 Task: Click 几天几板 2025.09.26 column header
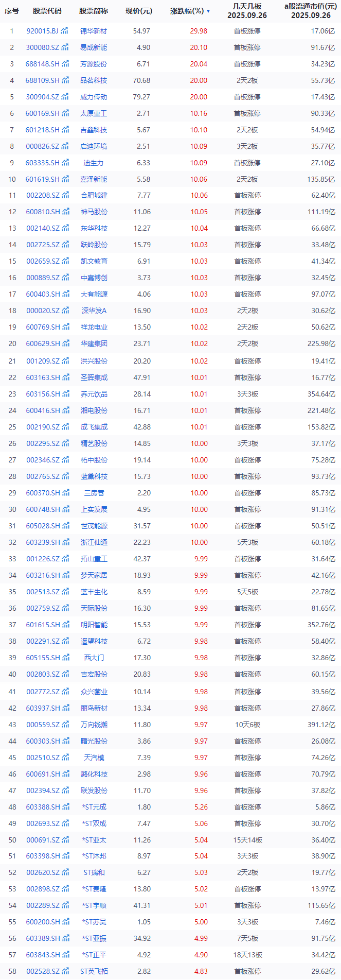[247, 11]
